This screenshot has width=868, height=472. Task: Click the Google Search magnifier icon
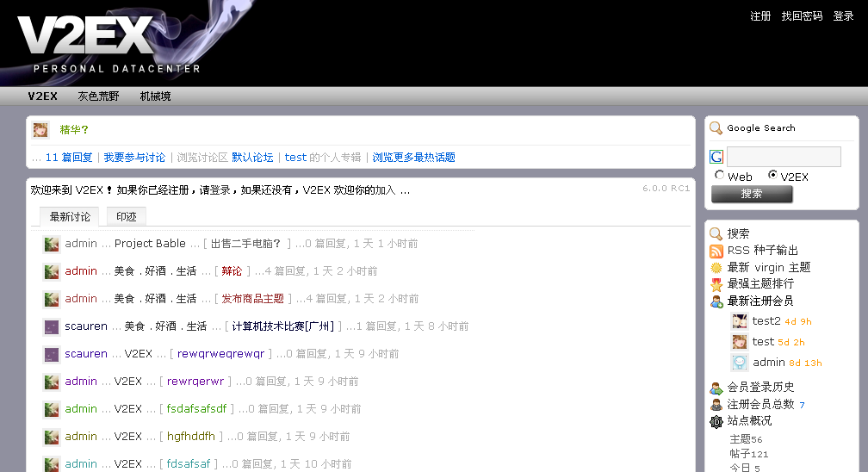click(716, 128)
